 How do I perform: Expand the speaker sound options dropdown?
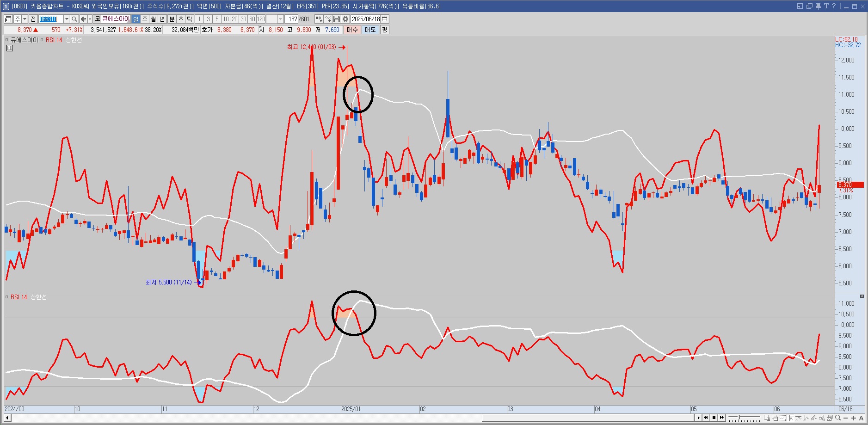pyautogui.click(x=89, y=19)
